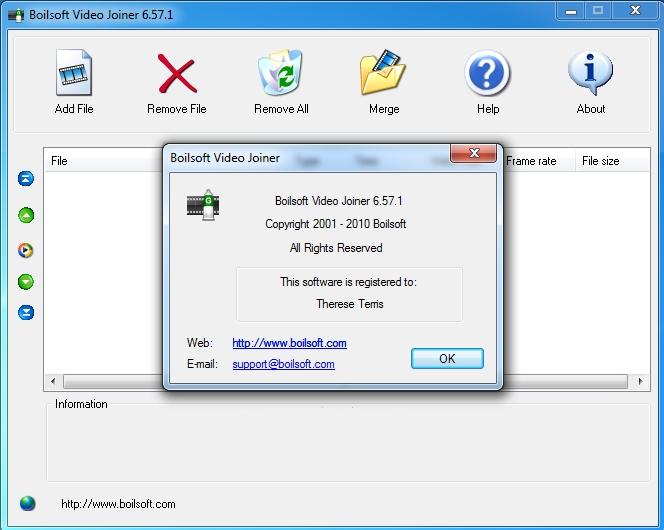Screen dimensions: 664x530
Task: Click the Remove All recycle bin icon
Action: tap(281, 72)
